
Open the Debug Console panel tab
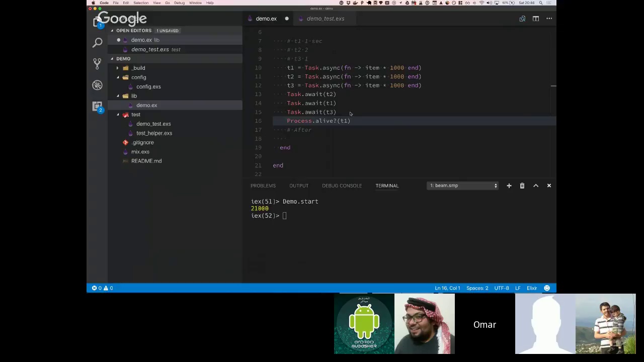point(342,186)
